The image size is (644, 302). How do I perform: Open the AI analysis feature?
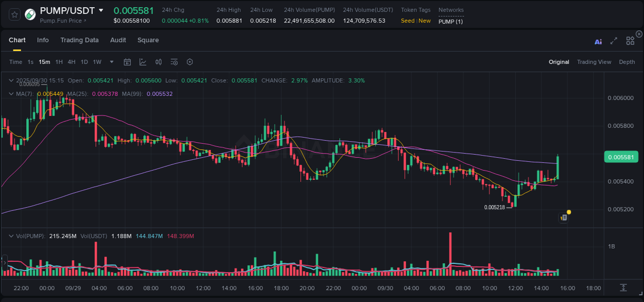(598, 41)
